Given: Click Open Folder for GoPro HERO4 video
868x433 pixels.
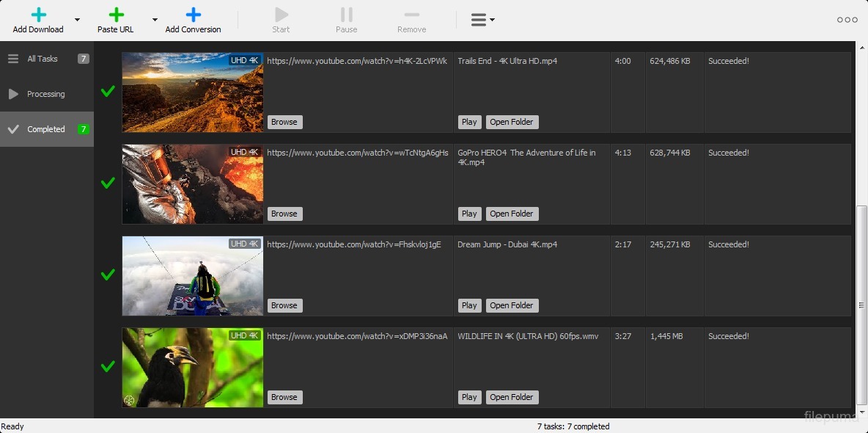Looking at the screenshot, I should click(x=512, y=214).
